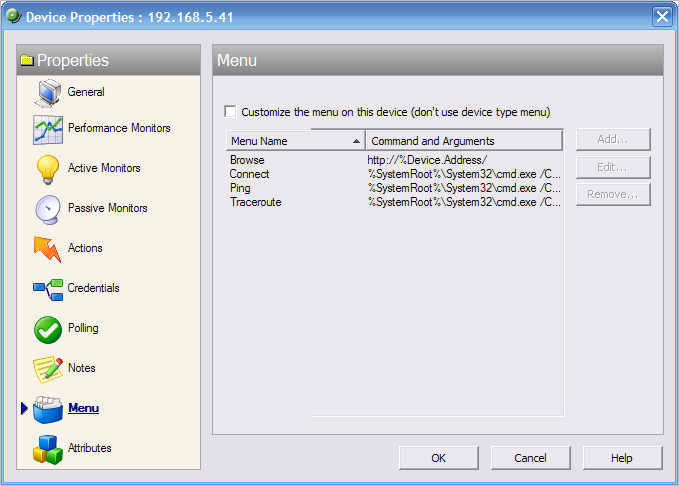Open Attributes section label
Viewport: 679px width, 486px height.
pos(90,448)
